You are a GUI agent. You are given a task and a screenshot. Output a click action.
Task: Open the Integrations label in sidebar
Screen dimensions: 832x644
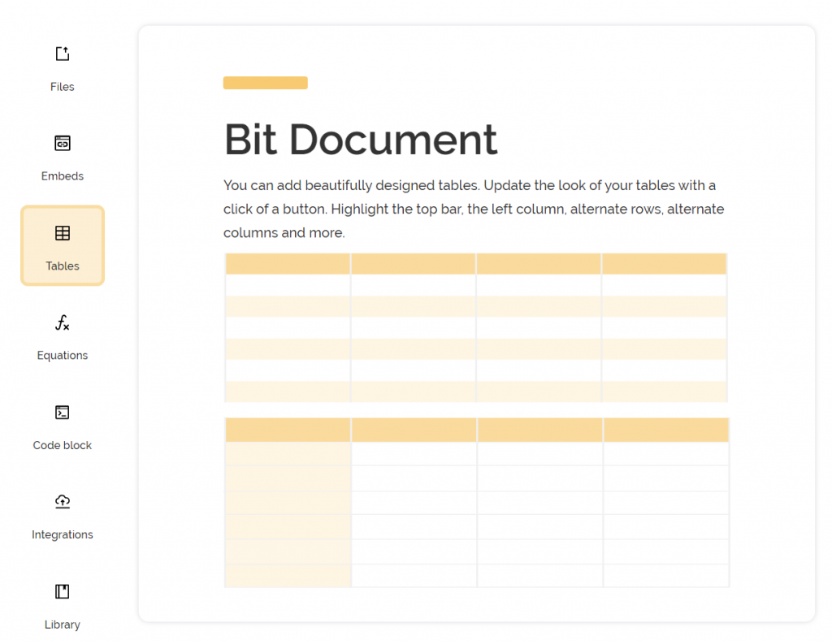(x=62, y=534)
